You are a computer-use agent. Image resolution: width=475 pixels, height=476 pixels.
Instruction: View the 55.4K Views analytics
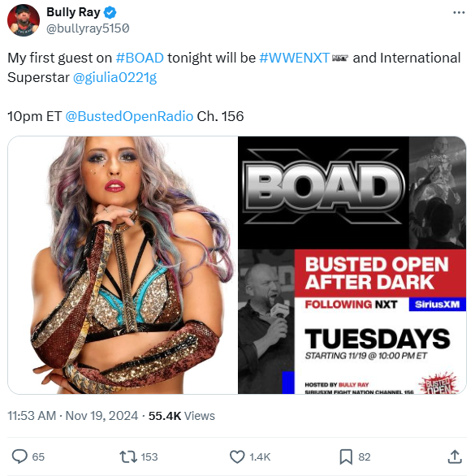[x=182, y=416]
